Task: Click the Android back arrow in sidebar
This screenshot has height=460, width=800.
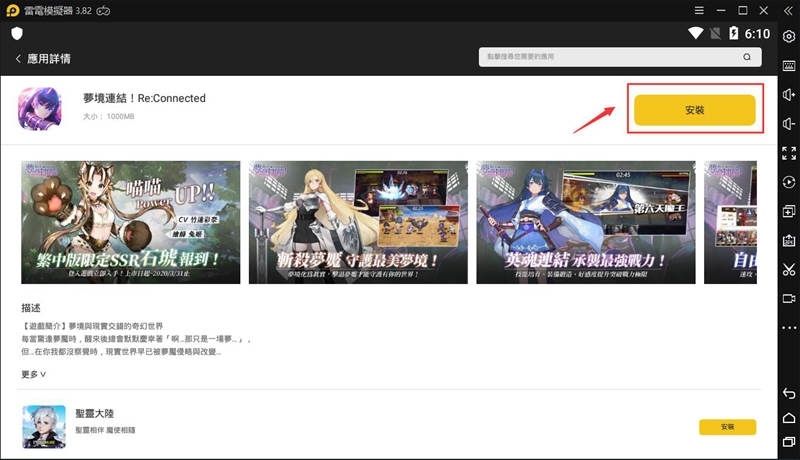Action: point(789,393)
